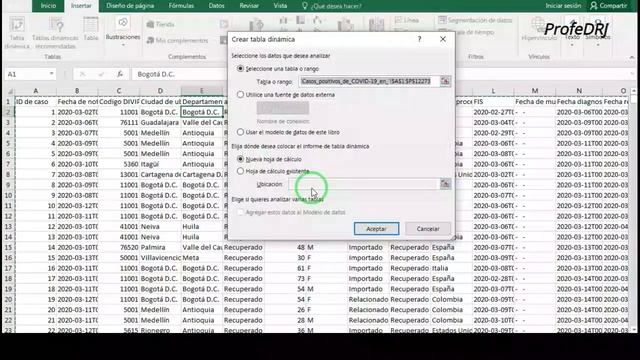Click cell 'Italia' in row 17

pyautogui.click(x=451, y=268)
